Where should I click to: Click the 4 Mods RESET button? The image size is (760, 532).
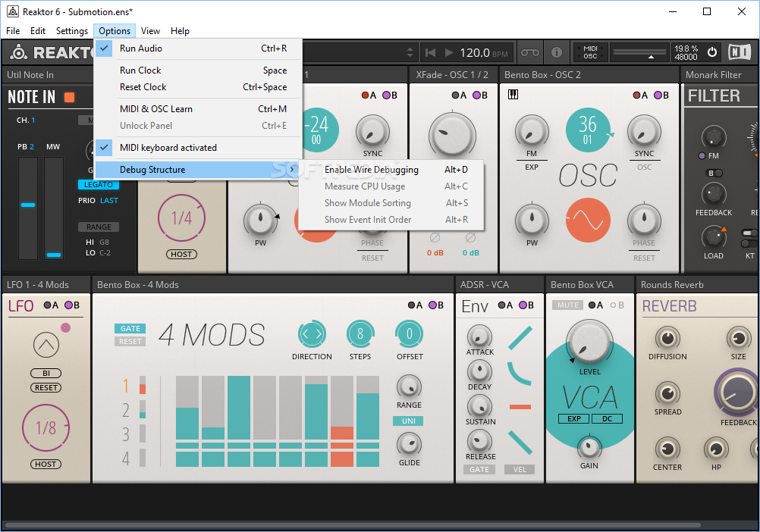pyautogui.click(x=130, y=341)
